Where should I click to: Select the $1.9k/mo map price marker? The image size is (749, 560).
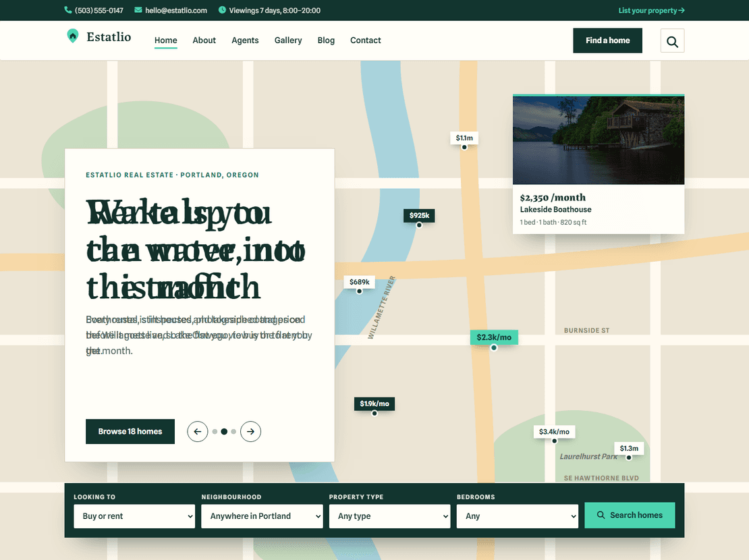[374, 403]
